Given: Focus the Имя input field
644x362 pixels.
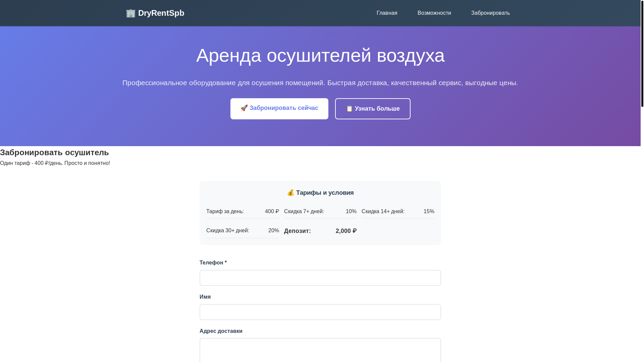Looking at the screenshot, I should tap(320, 312).
